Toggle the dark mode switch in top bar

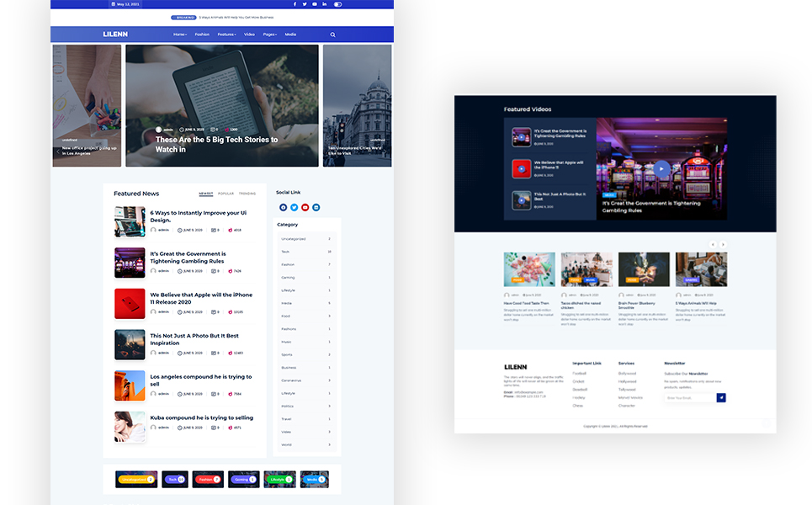click(338, 4)
